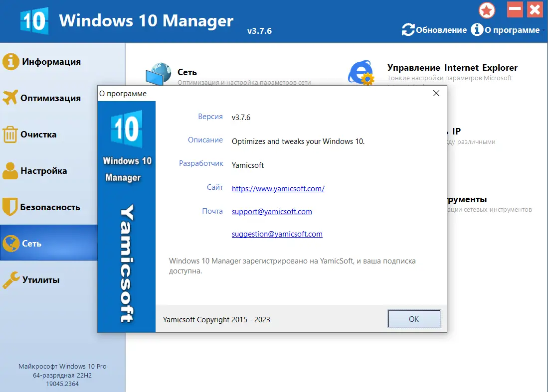Open the suggestion@yamicsoft.com link
Screen dimensions: 548x392
[x=277, y=234]
